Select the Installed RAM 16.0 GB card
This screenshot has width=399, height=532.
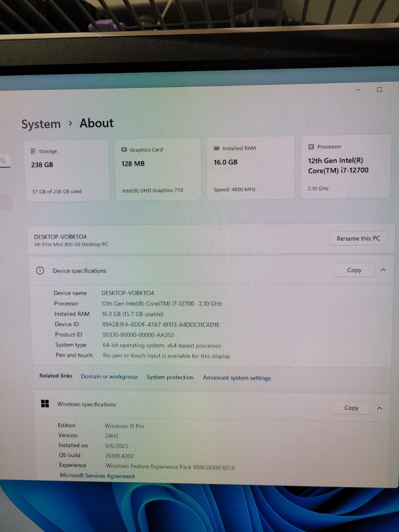(x=251, y=168)
